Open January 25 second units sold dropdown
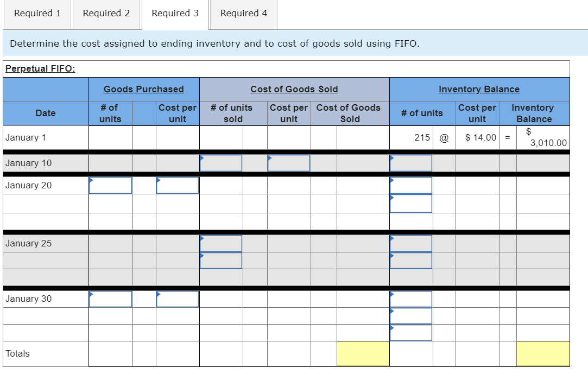Screen dimensions: 588x374 click(x=221, y=261)
